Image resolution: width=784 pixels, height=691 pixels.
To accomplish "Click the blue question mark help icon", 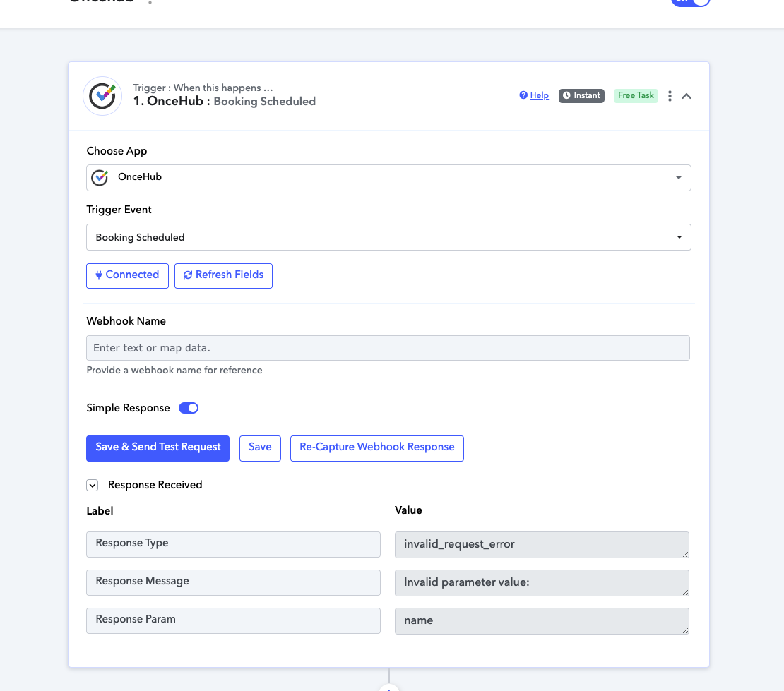I will pyautogui.click(x=523, y=95).
